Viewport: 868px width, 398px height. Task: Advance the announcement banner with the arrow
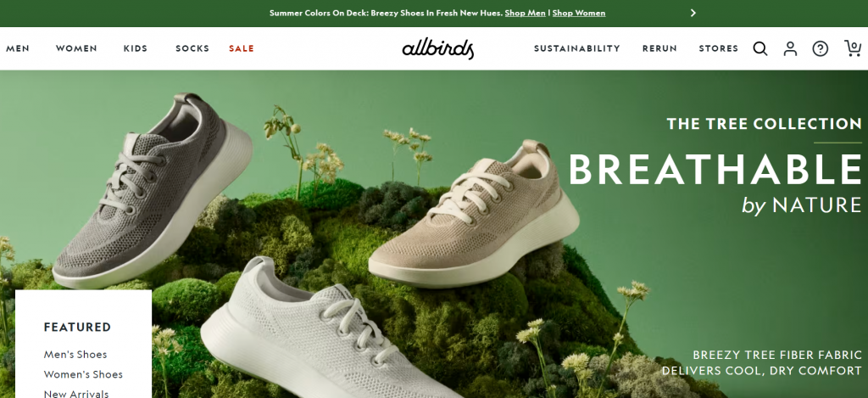[693, 13]
